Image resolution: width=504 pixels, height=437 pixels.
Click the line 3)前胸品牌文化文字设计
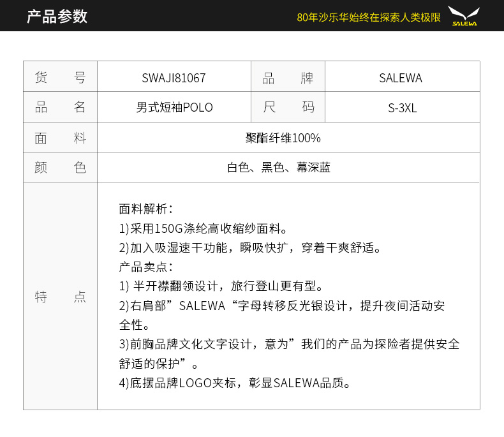[289, 344]
